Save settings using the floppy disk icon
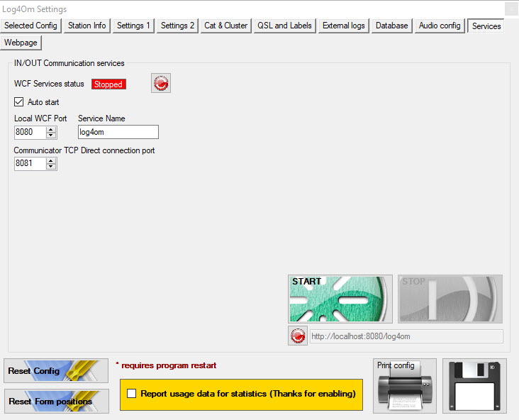The width and height of the screenshot is (519, 420). point(474,386)
